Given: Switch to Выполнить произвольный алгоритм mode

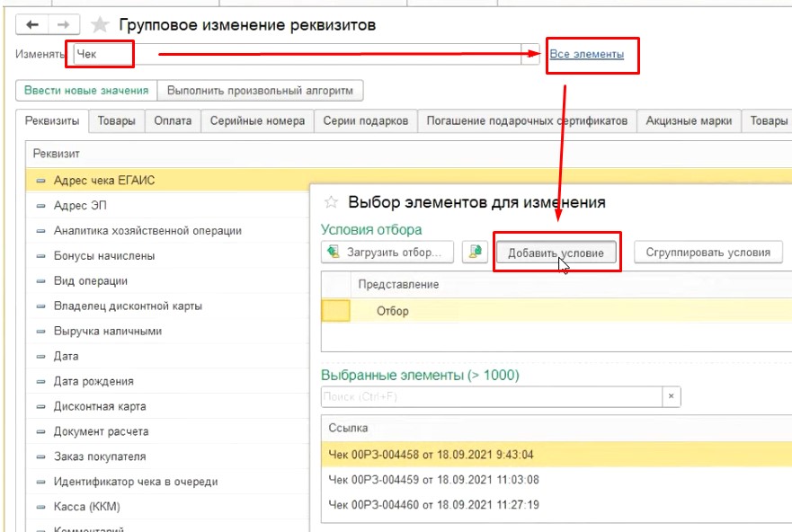Looking at the screenshot, I should pos(260,91).
